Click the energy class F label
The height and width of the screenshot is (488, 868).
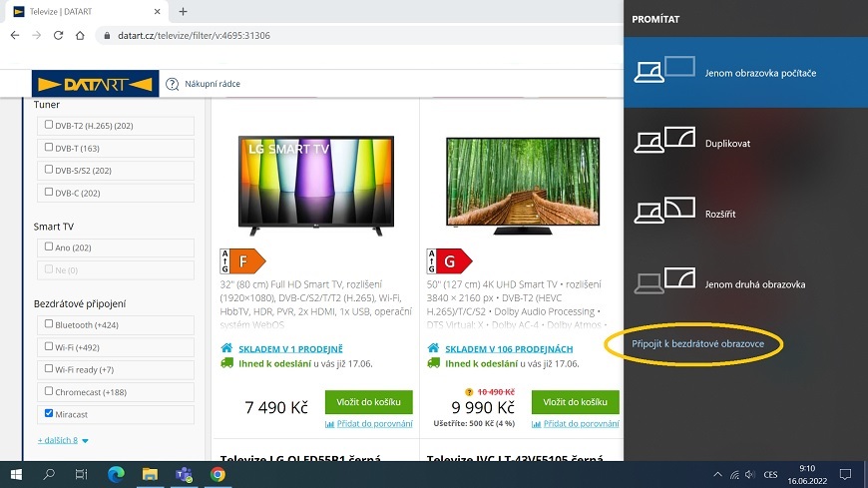click(242, 260)
